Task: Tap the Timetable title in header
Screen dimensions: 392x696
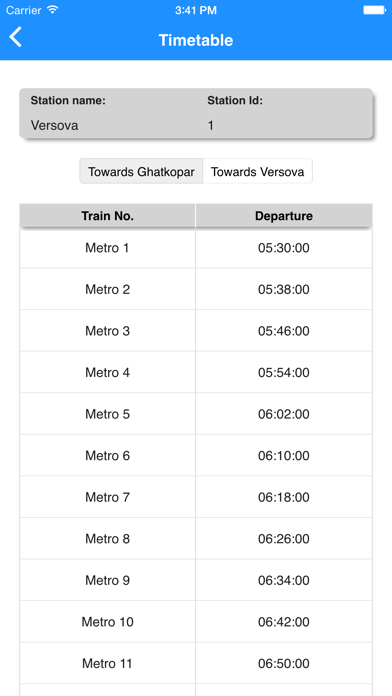Action: click(196, 40)
